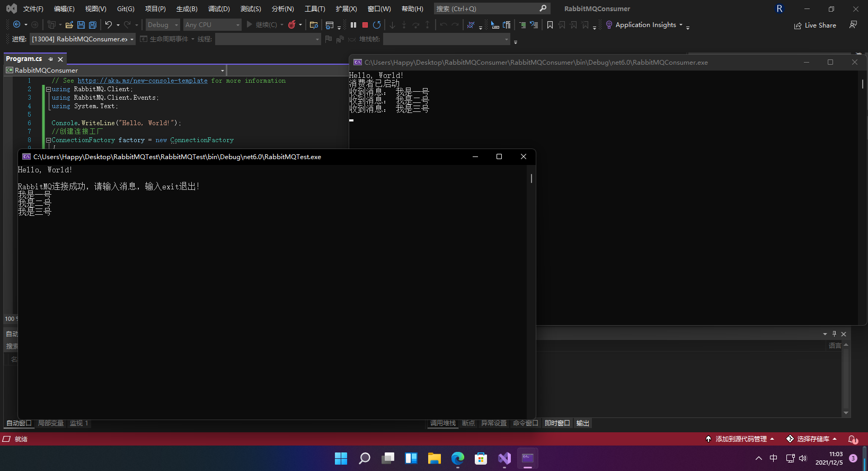Switch to the 断点 tab
Image resolution: width=868 pixels, height=471 pixels.
(468, 423)
